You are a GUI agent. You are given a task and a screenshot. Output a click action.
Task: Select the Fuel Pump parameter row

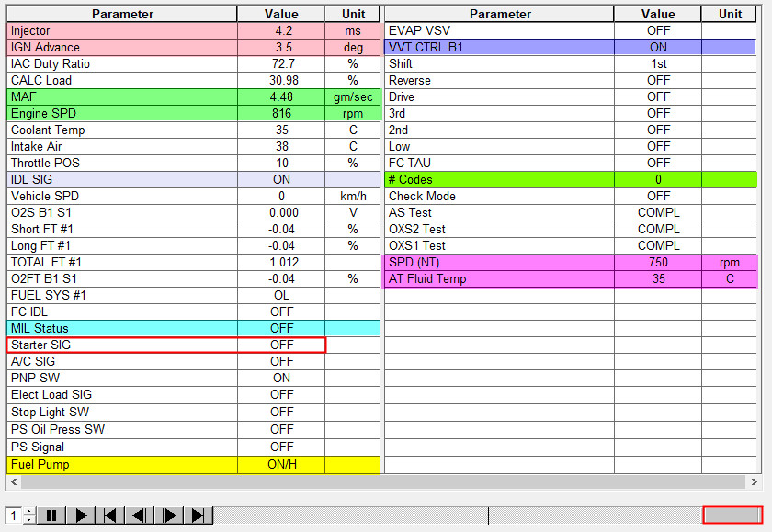(193, 465)
